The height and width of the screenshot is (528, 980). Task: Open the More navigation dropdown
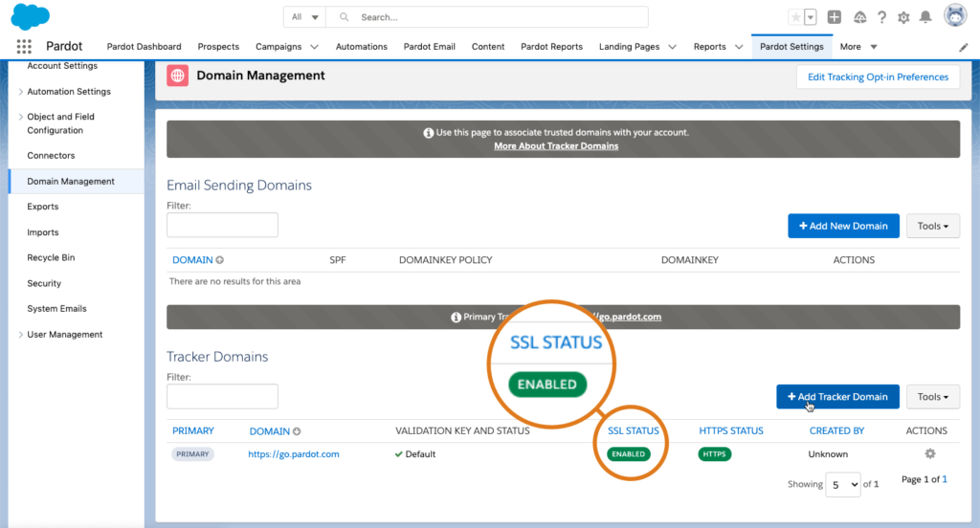coord(858,47)
